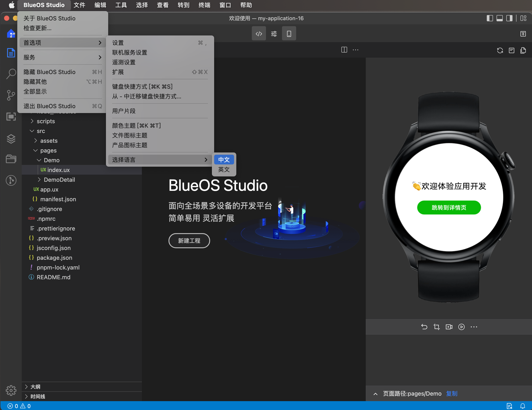The image size is (532, 410).
Task: Open the circular git graph icon in activity bar
Action: [x=11, y=180]
